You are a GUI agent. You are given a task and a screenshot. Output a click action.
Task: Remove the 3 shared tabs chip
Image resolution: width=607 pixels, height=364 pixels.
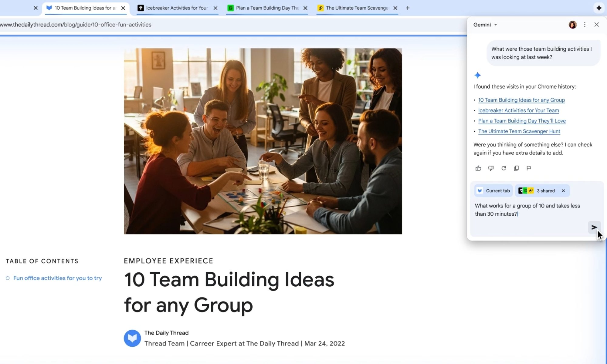click(x=563, y=191)
